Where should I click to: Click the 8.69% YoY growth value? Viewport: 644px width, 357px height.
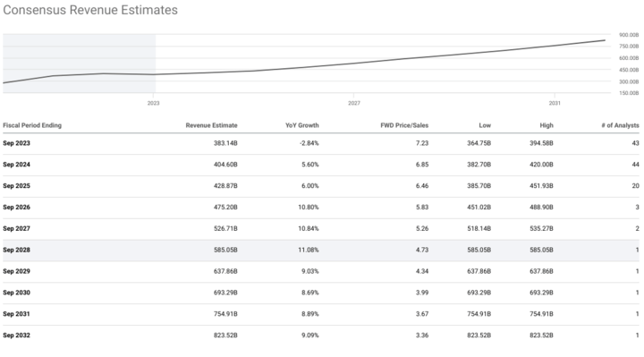(310, 293)
